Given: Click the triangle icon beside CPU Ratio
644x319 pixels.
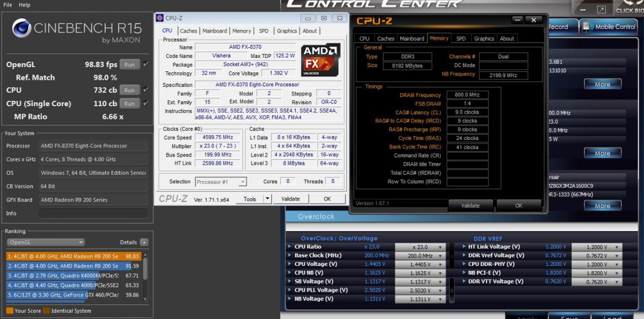Looking at the screenshot, I should click(290, 247).
